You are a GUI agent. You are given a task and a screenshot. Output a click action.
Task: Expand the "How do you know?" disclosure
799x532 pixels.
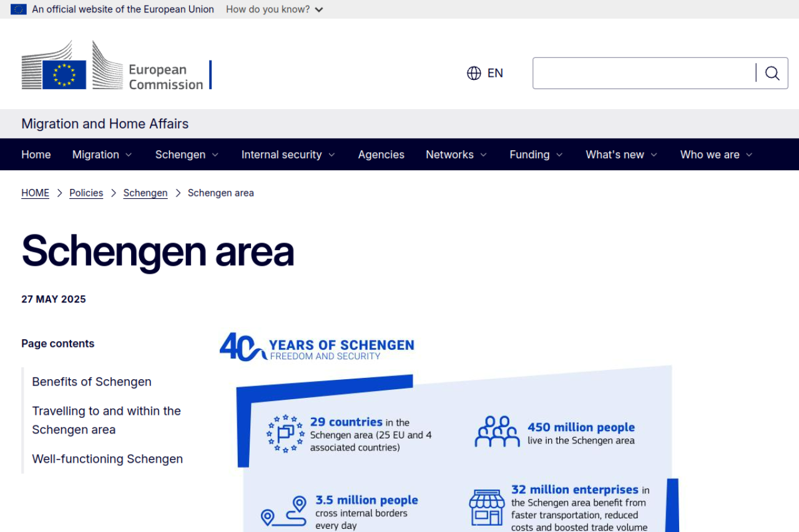click(275, 9)
